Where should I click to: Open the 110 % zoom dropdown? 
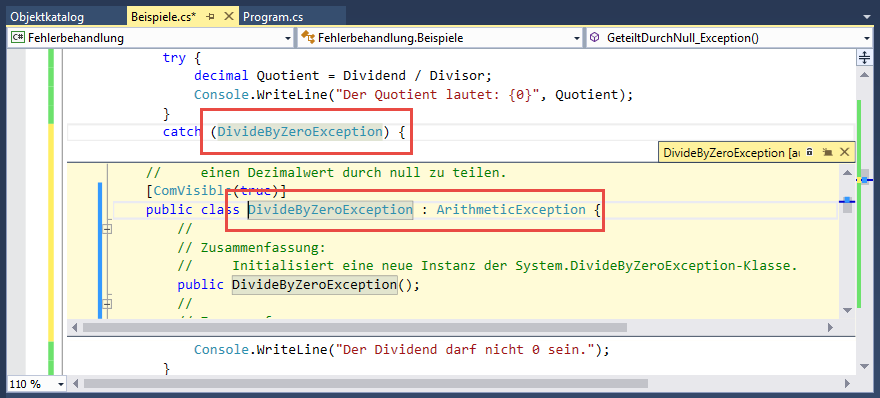point(36,384)
